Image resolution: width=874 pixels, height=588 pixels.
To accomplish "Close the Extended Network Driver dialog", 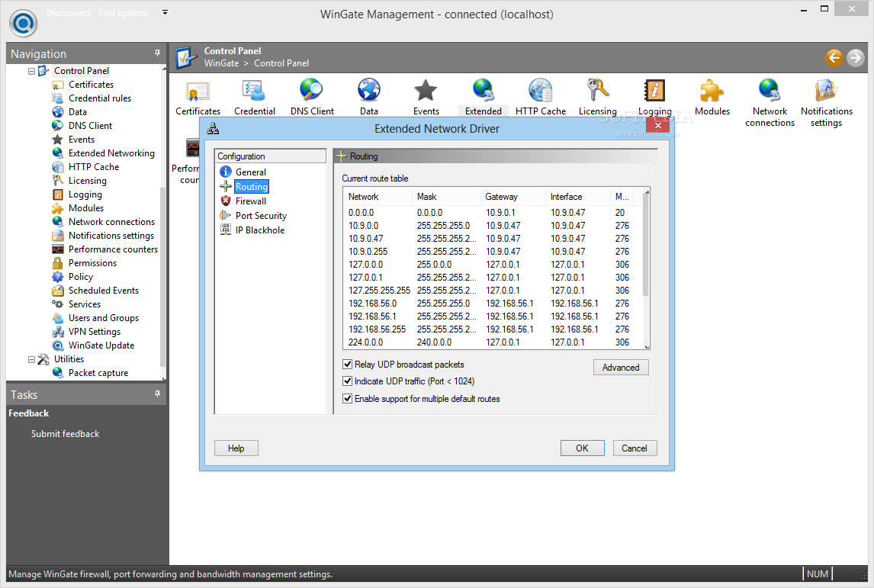I will click(657, 125).
